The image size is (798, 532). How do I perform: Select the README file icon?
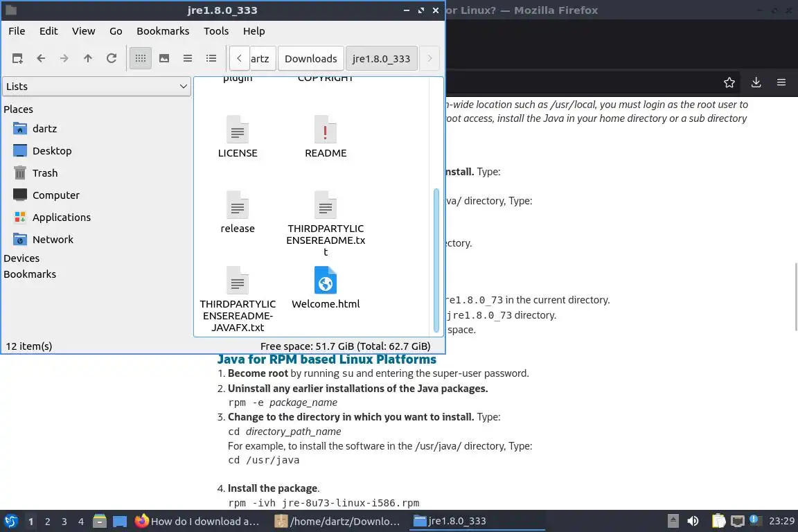(325, 129)
